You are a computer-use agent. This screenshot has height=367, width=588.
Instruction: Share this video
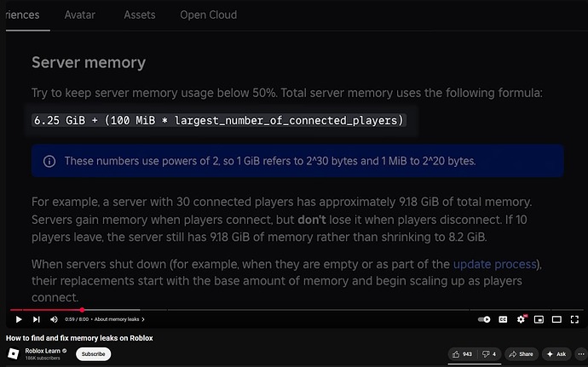tap(522, 354)
